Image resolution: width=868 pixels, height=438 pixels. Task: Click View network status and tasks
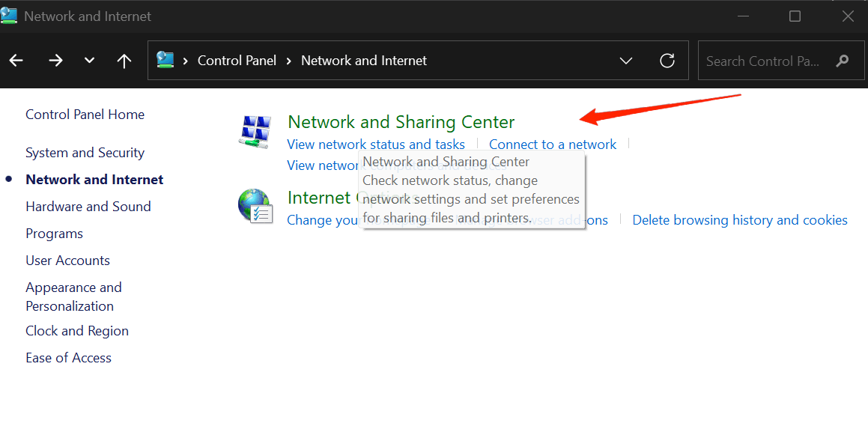pos(376,144)
